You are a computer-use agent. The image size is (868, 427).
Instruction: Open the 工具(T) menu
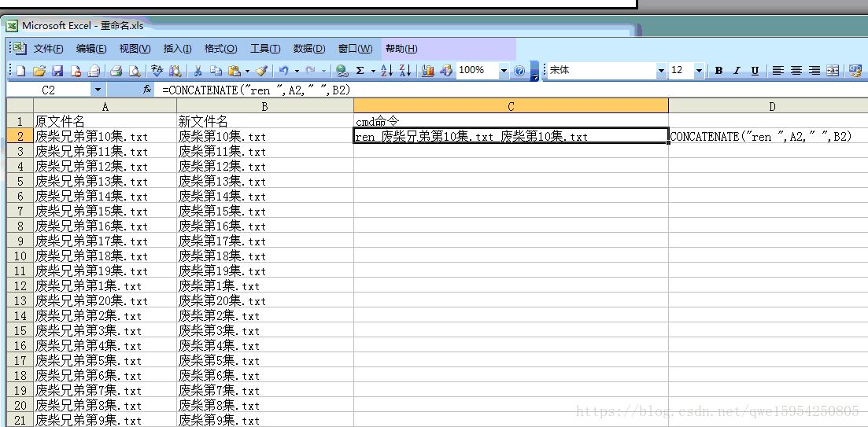[265, 49]
